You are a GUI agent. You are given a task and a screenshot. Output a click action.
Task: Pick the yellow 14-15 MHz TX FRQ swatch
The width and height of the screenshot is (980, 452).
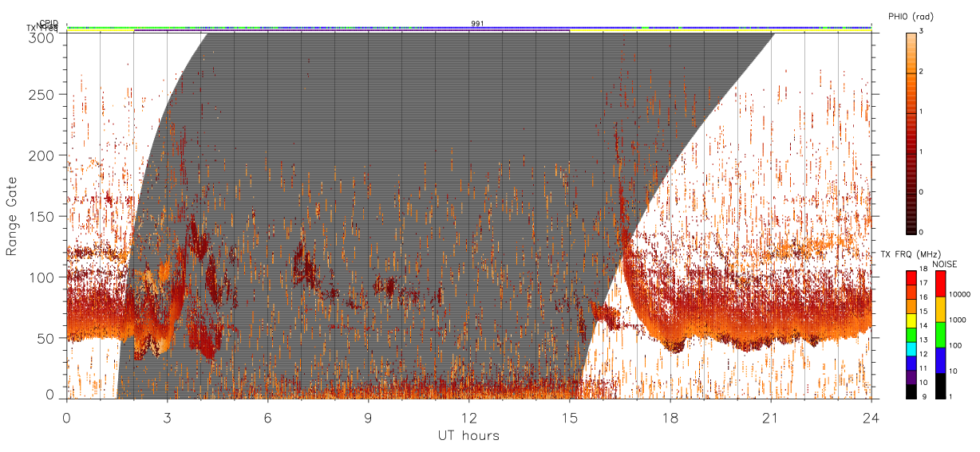[911, 320]
